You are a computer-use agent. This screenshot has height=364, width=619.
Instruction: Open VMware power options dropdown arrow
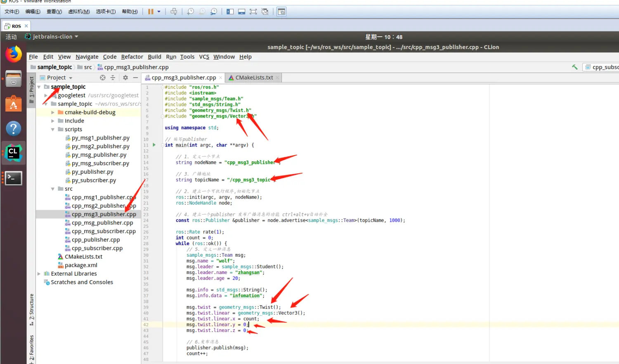point(159,12)
